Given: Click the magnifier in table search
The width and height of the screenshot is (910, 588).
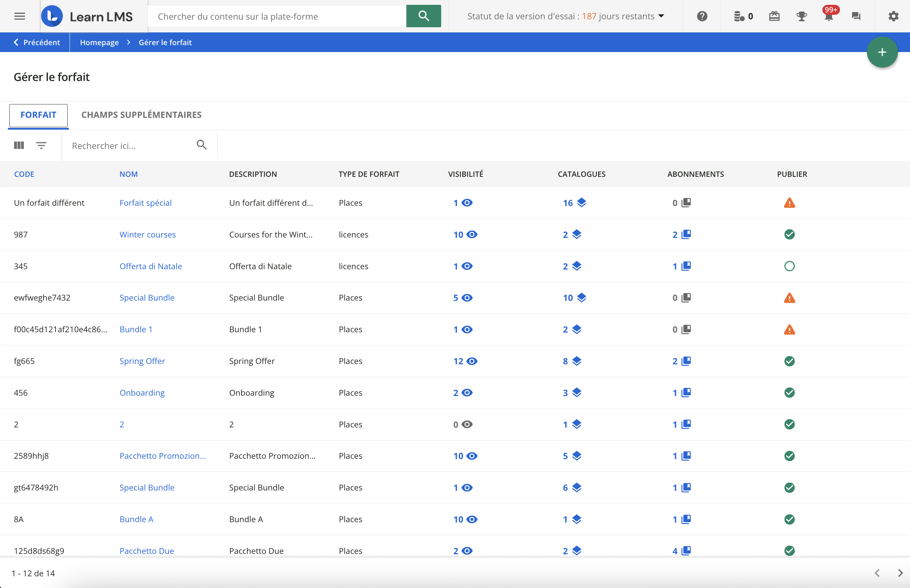Looking at the screenshot, I should click(201, 145).
